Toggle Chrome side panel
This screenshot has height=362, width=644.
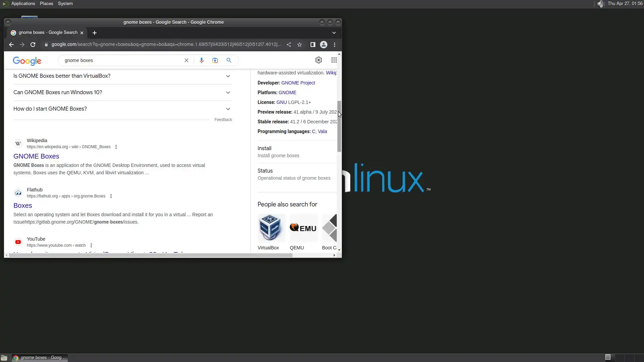[313, 45]
